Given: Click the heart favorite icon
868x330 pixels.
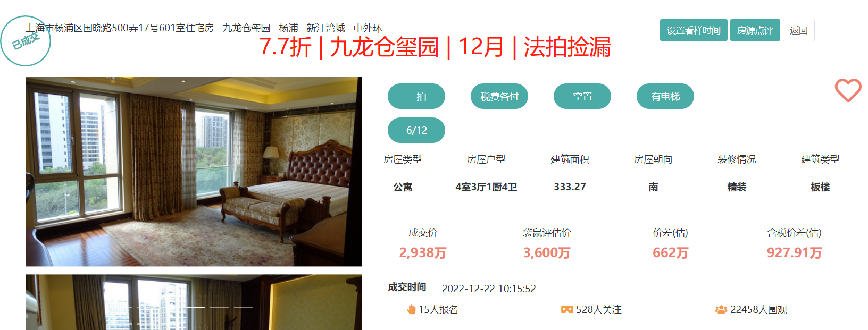Looking at the screenshot, I should [x=848, y=90].
